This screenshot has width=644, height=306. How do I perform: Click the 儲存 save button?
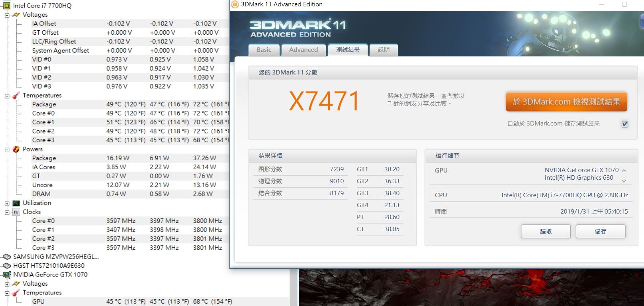tap(601, 231)
